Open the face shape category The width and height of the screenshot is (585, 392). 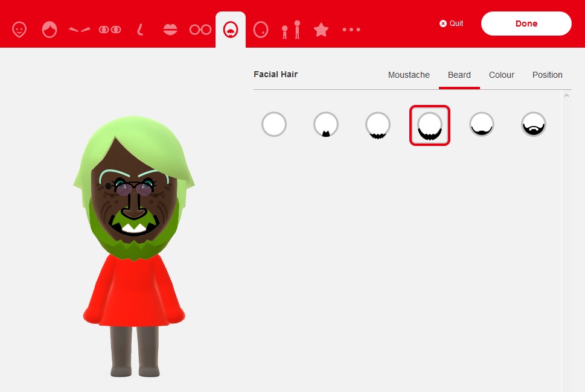pos(19,30)
